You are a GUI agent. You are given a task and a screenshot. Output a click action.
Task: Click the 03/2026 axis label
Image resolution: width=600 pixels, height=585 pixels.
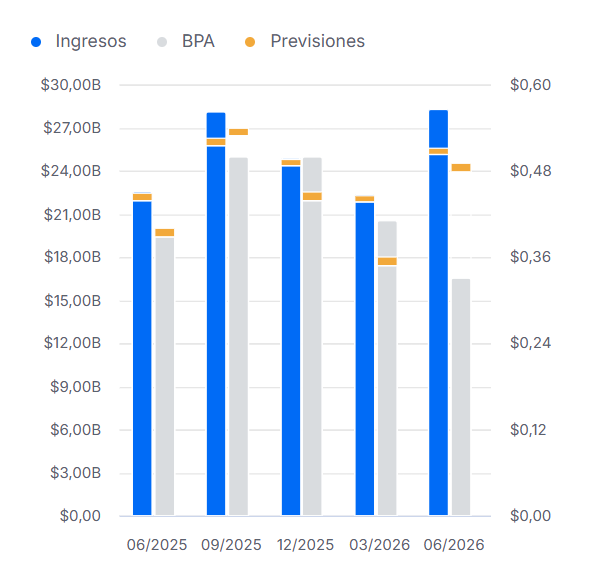380,545
